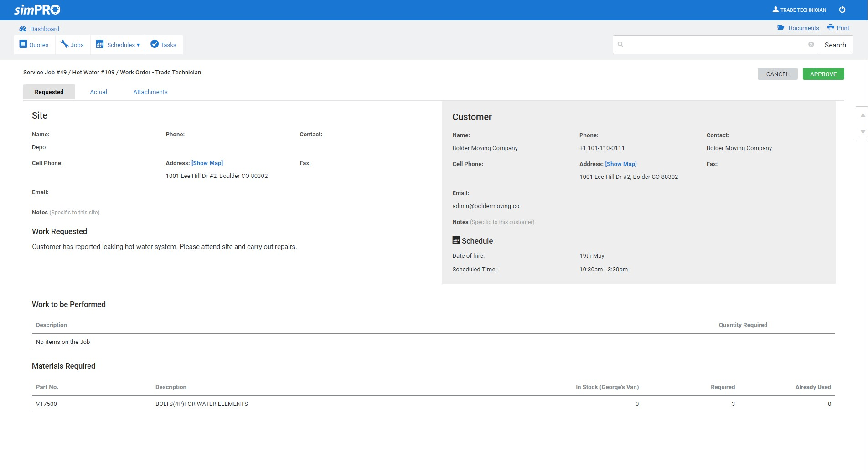This screenshot has height=473, width=868.
Task: Click the email 'admin@boldermoving.co'
Action: pos(486,206)
